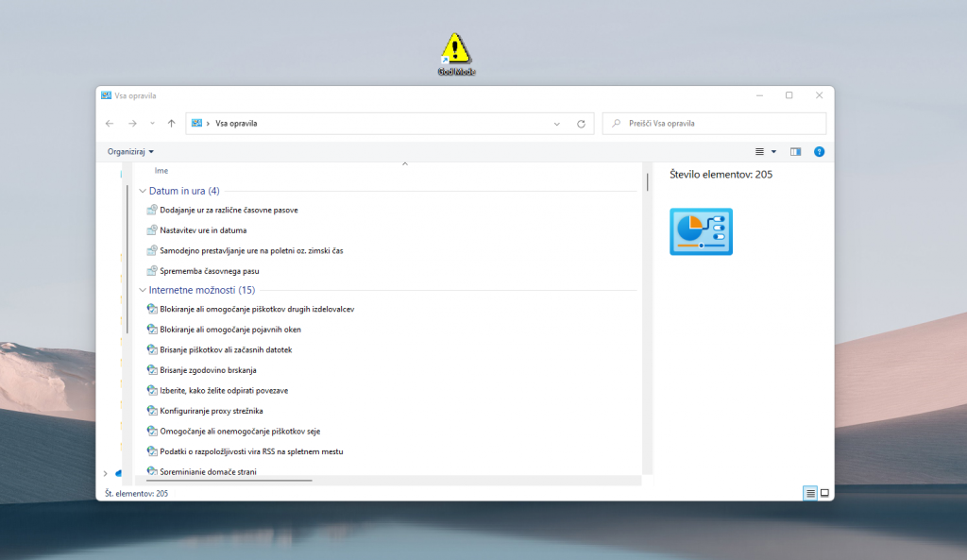Viewport: 967px width, 560px height.
Task: Open the recent locations dropdown arrow
Action: [152, 124]
